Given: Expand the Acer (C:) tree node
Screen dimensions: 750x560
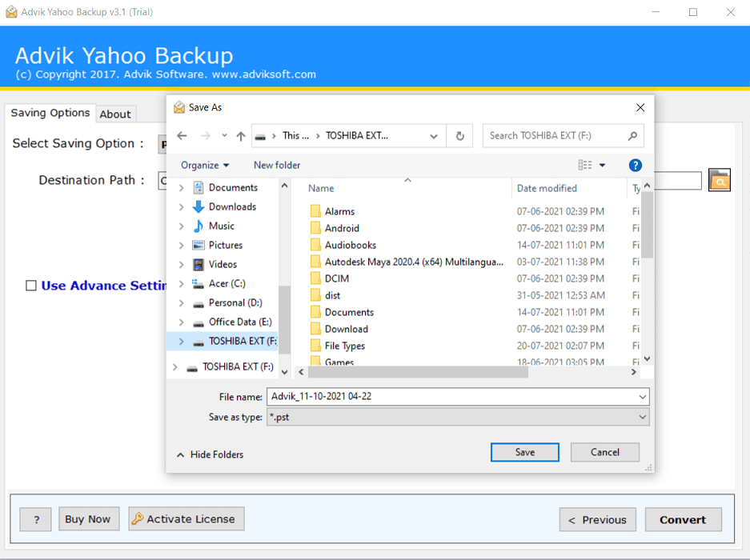Looking at the screenshot, I should click(181, 283).
